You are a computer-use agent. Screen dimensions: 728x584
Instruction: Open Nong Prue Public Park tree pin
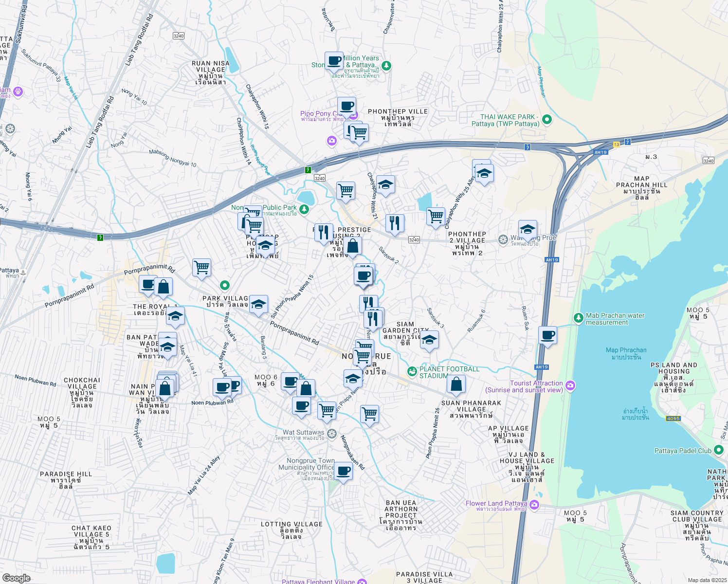click(304, 209)
